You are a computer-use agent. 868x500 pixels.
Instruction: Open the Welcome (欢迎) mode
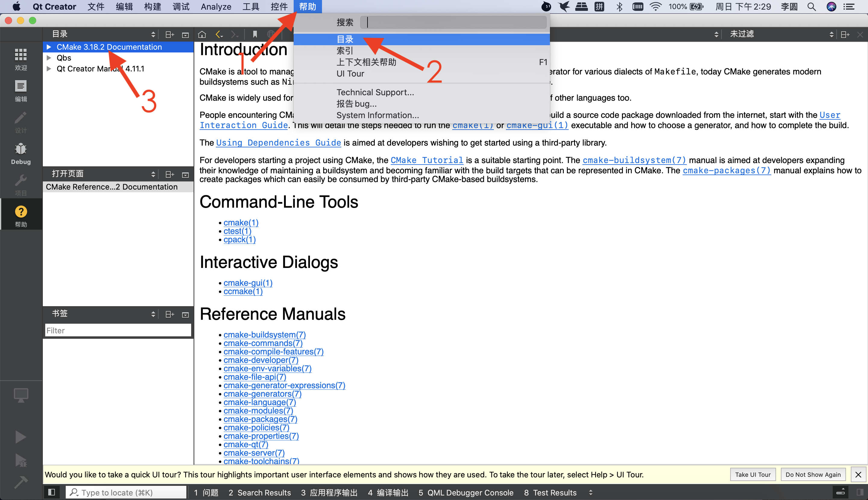(x=21, y=59)
